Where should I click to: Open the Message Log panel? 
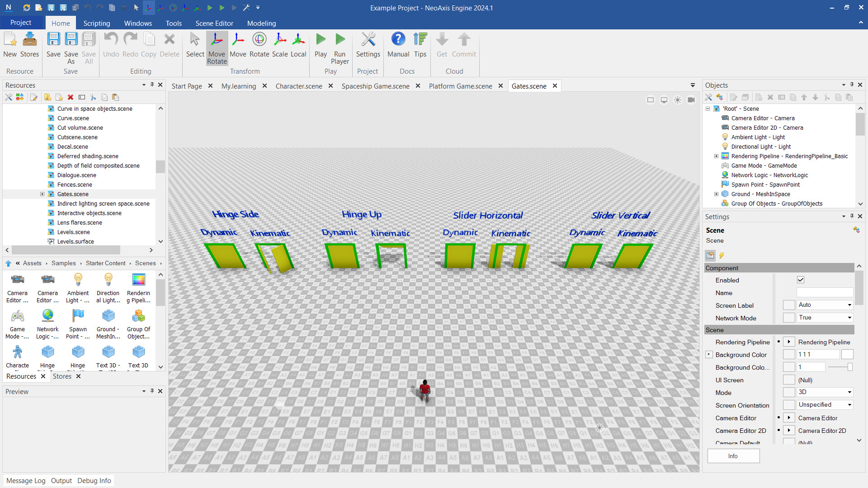click(x=26, y=480)
